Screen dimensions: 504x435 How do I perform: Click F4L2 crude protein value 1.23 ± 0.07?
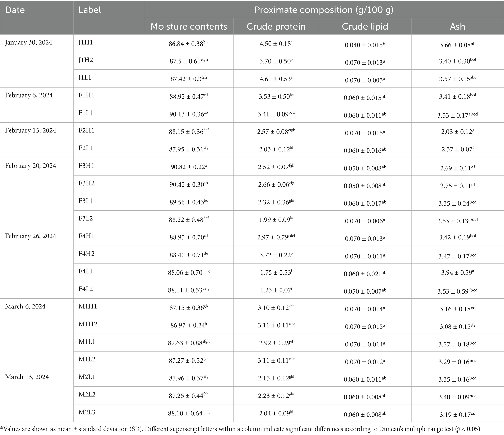click(276, 290)
